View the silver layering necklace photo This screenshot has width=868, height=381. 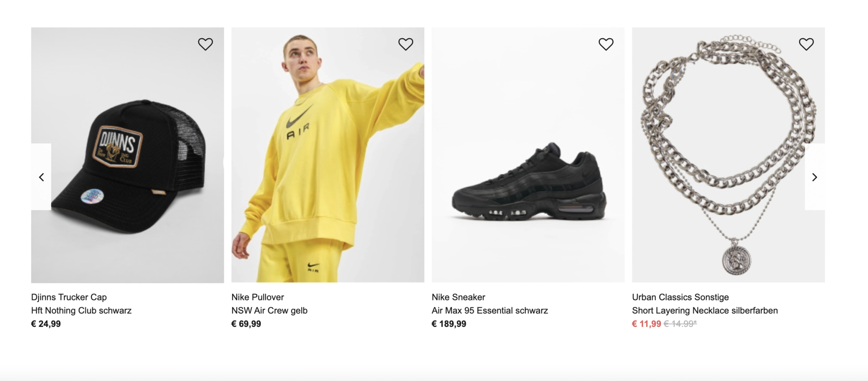coord(728,156)
